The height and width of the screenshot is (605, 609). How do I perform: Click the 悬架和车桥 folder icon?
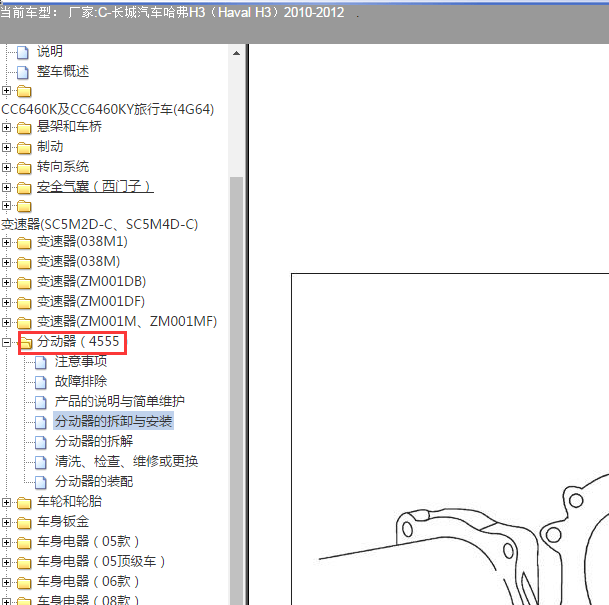point(24,128)
